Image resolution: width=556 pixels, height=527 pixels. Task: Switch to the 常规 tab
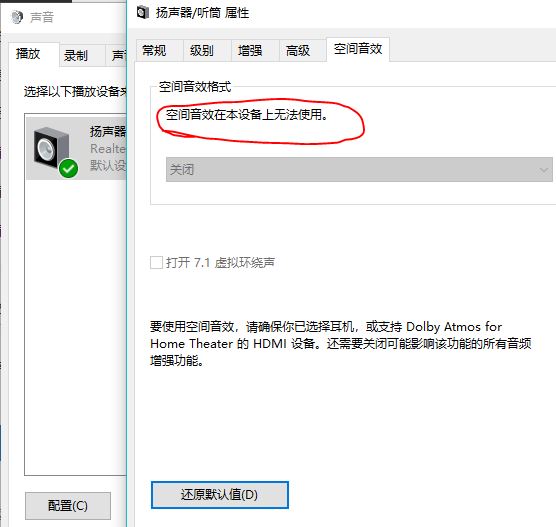[x=154, y=51]
